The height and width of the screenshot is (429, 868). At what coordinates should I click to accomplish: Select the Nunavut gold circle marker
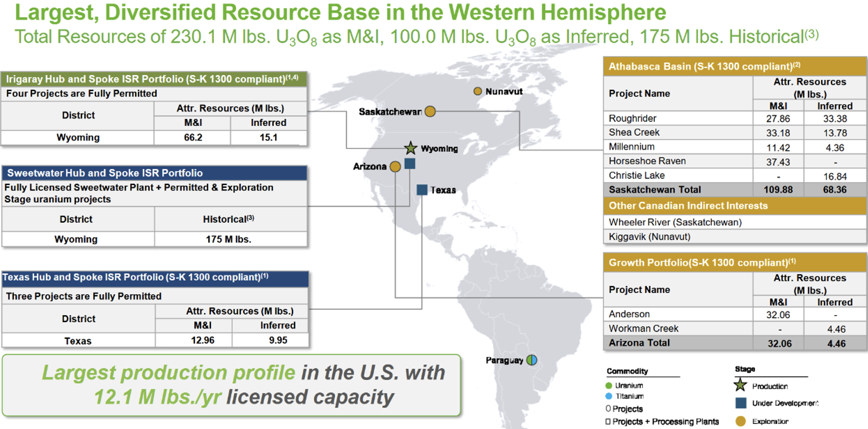coord(477,91)
